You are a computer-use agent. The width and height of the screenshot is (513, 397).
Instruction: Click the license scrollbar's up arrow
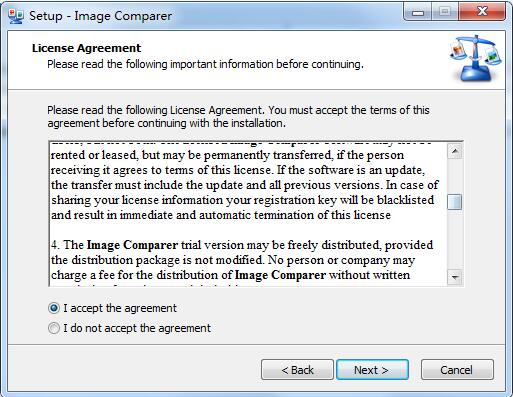click(455, 151)
